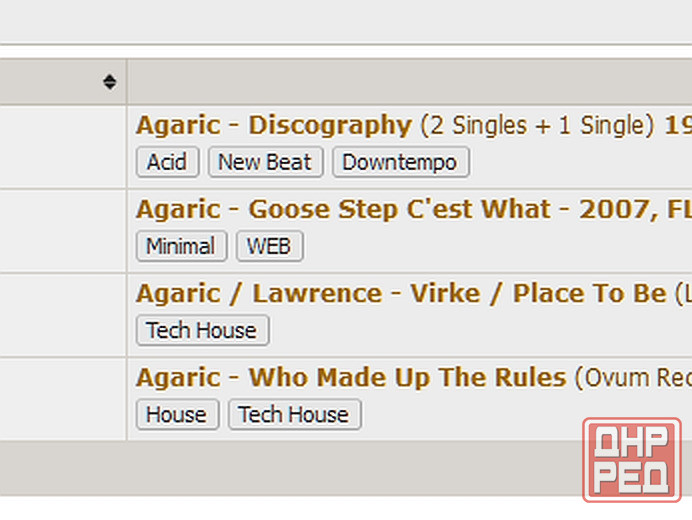The image size is (692, 520).
Task: Select Tech House tag under Virke / Place To Be
Action: click(202, 330)
